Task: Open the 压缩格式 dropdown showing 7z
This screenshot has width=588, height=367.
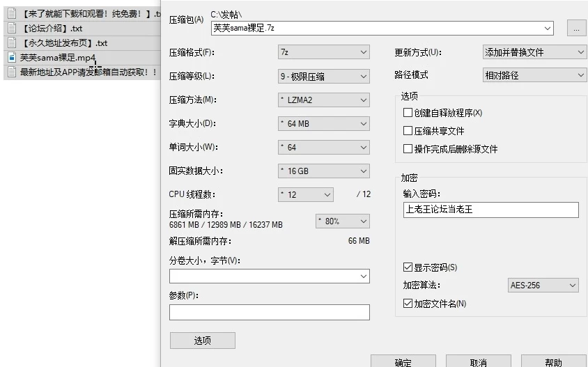Action: tap(324, 52)
